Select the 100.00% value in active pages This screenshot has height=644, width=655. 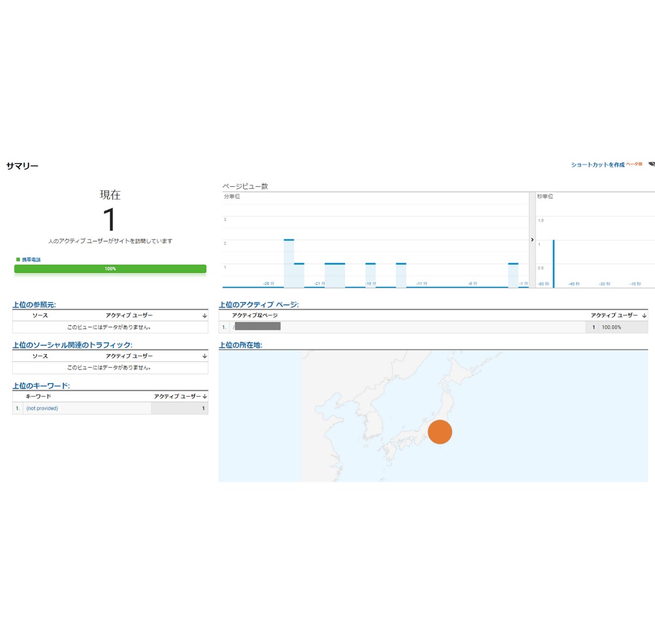tap(612, 327)
